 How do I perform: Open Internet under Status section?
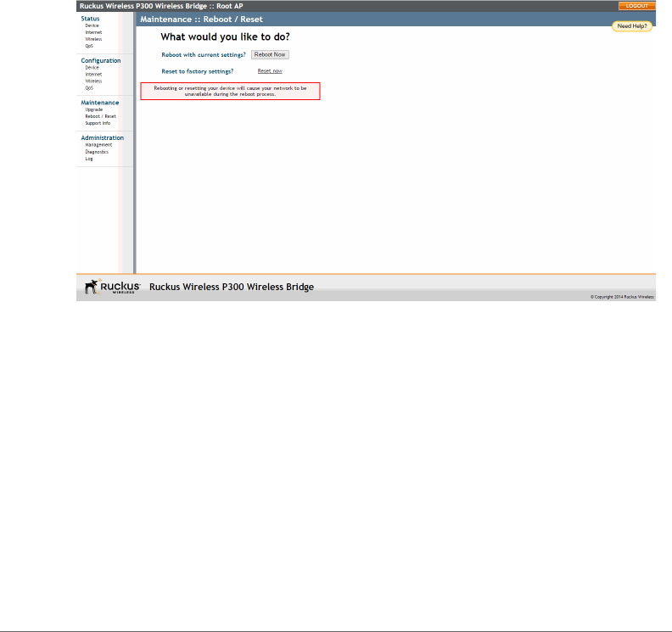(93, 32)
